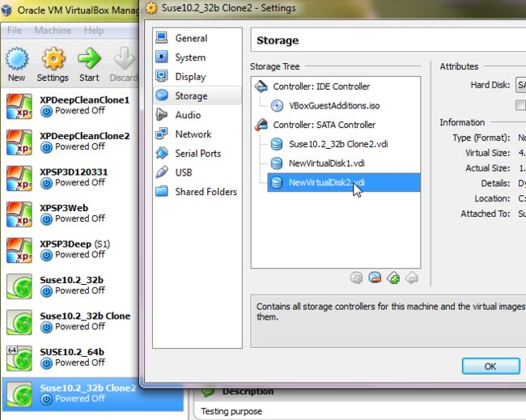The height and width of the screenshot is (420, 526).
Task: Open the Help menu in VirtualBox Manager
Action: (94, 30)
